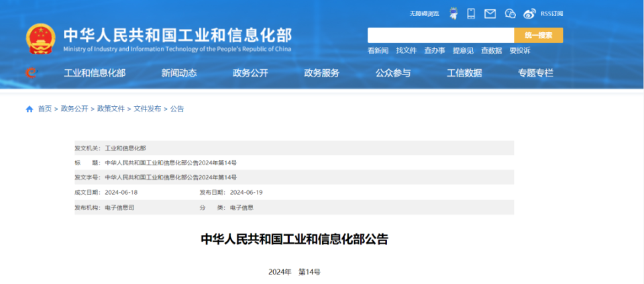The width and height of the screenshot is (644, 284).
Task: Open the Weibo icon
Action: pyautogui.click(x=529, y=14)
